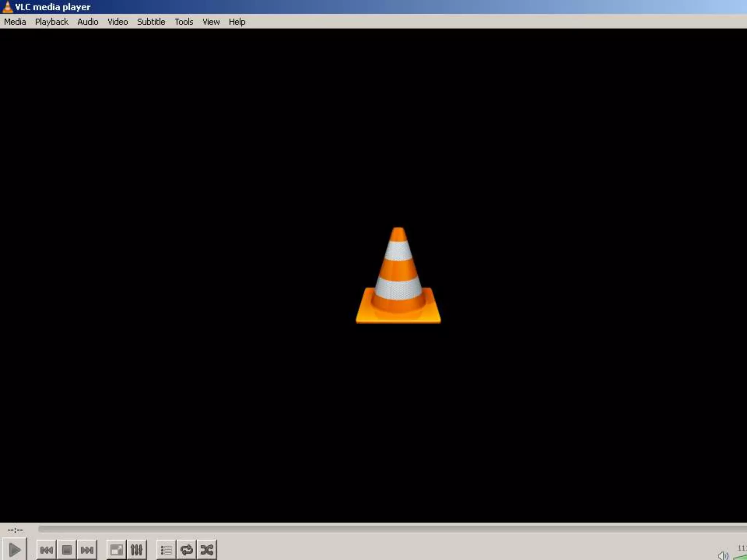This screenshot has height=560, width=747.
Task: Expand the Audio menu
Action: coord(88,22)
